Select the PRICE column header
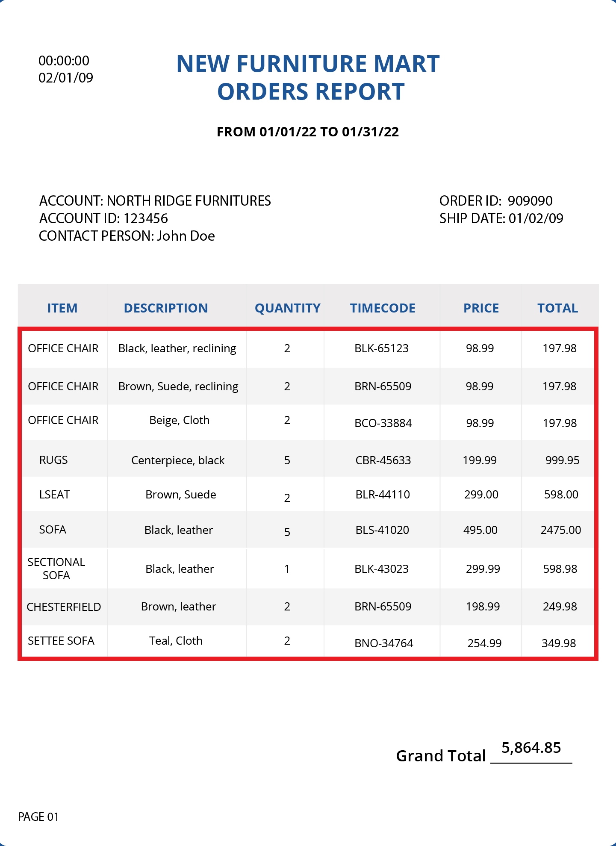The height and width of the screenshot is (846, 616). pyautogui.click(x=481, y=308)
